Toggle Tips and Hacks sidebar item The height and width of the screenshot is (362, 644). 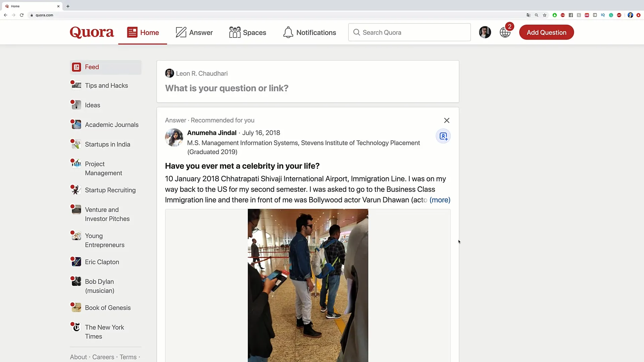click(106, 85)
